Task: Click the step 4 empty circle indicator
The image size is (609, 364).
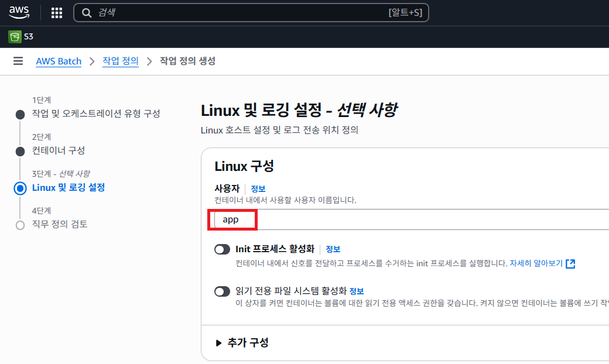Action: click(20, 225)
